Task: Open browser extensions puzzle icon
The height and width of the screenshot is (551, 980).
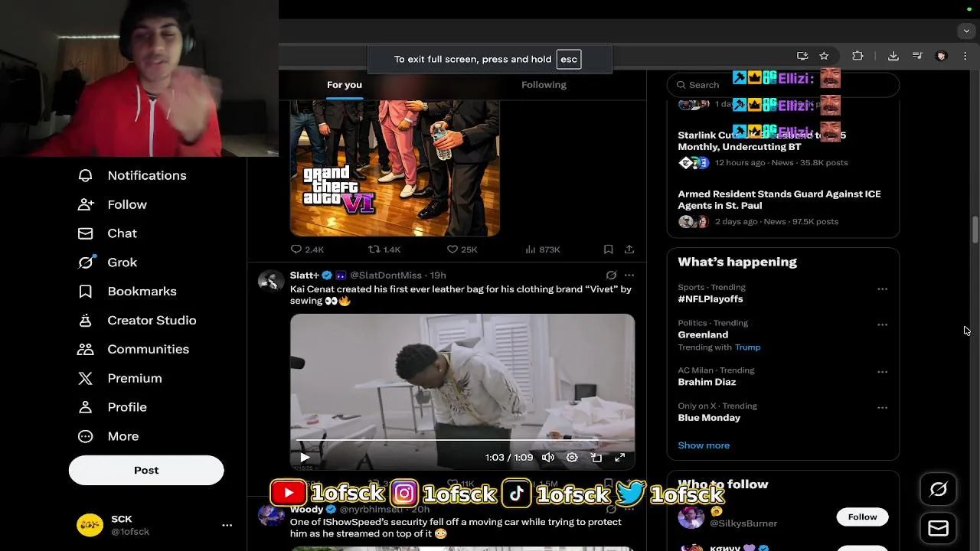Action: (x=857, y=56)
